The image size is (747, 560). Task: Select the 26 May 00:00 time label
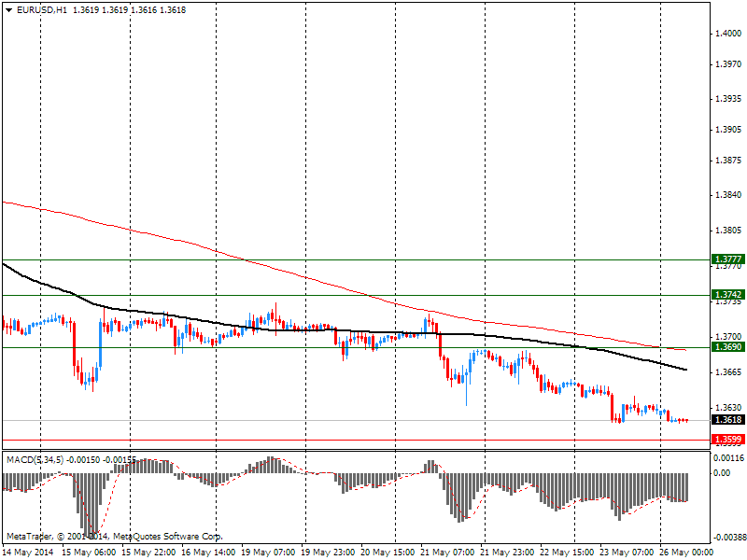pyautogui.click(x=686, y=553)
